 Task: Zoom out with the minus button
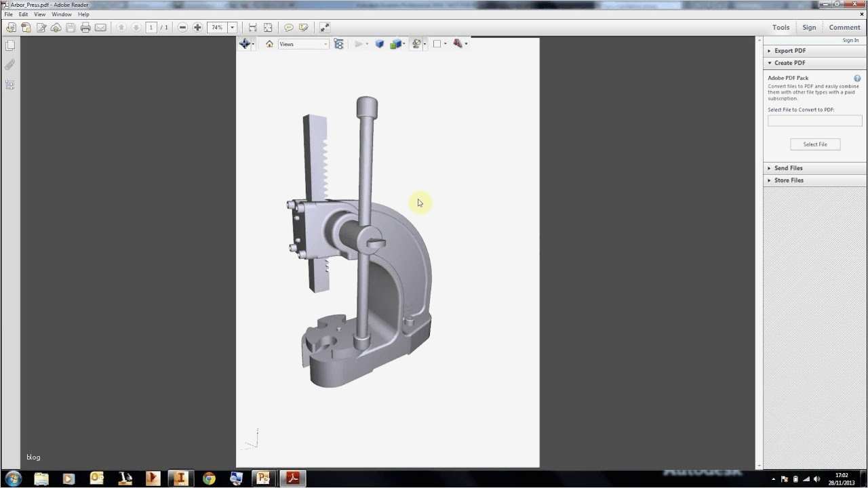[182, 28]
